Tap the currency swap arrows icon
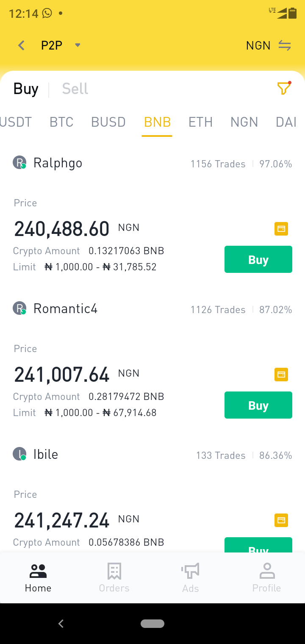Image resolution: width=305 pixels, height=644 pixels. pyautogui.click(x=285, y=45)
